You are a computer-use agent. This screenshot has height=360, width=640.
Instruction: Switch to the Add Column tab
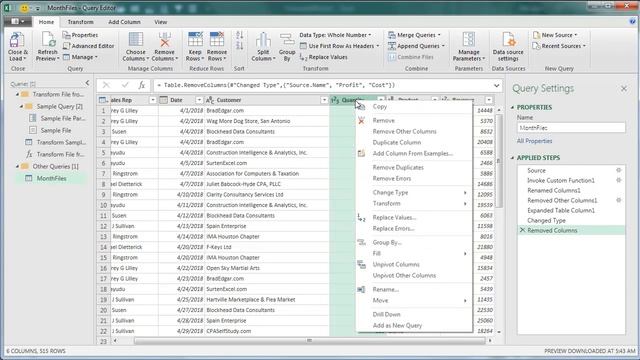coord(124,22)
